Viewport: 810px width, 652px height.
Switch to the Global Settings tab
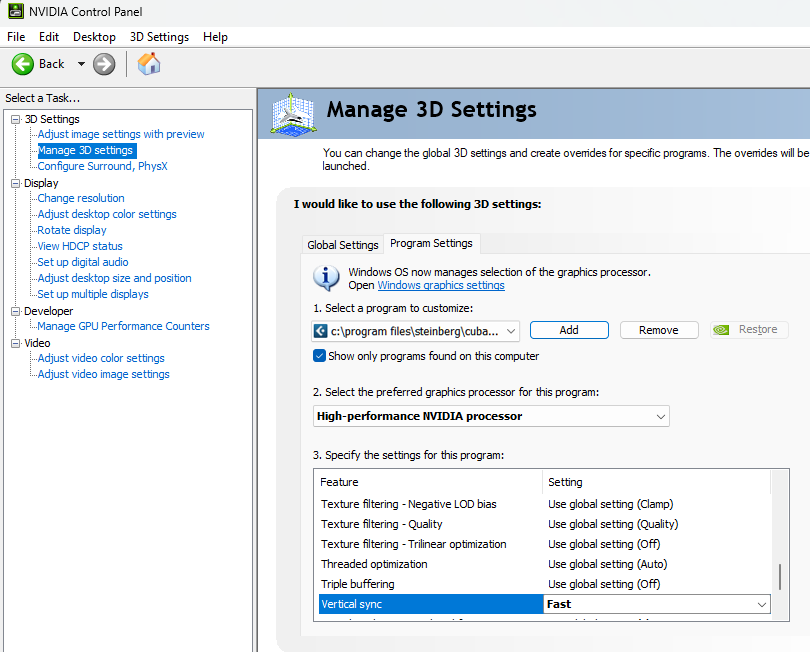pos(342,245)
